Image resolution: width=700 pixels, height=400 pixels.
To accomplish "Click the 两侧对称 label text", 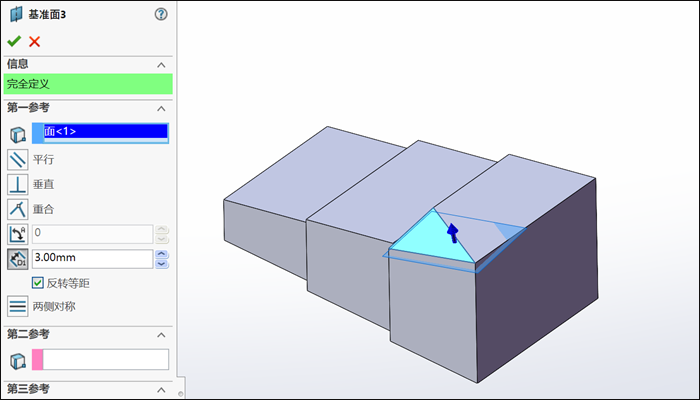I will click(x=54, y=306).
